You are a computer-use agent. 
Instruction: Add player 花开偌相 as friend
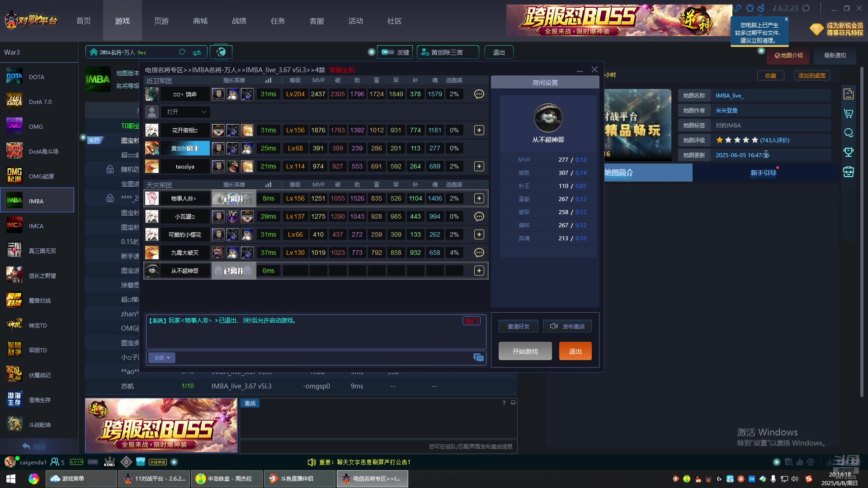(x=479, y=130)
